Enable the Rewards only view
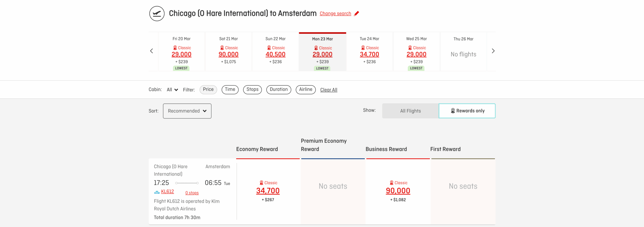Screen dimensions: 644x227 pyautogui.click(x=467, y=111)
